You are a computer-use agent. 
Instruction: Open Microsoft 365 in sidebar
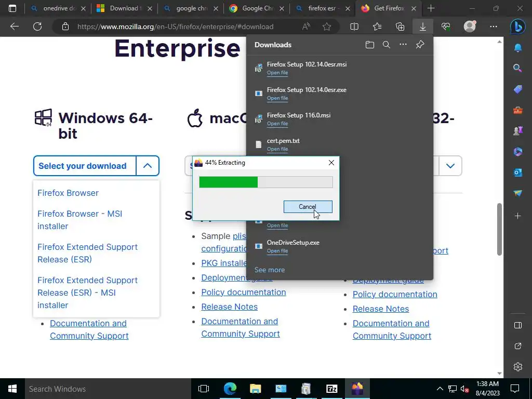click(x=518, y=152)
